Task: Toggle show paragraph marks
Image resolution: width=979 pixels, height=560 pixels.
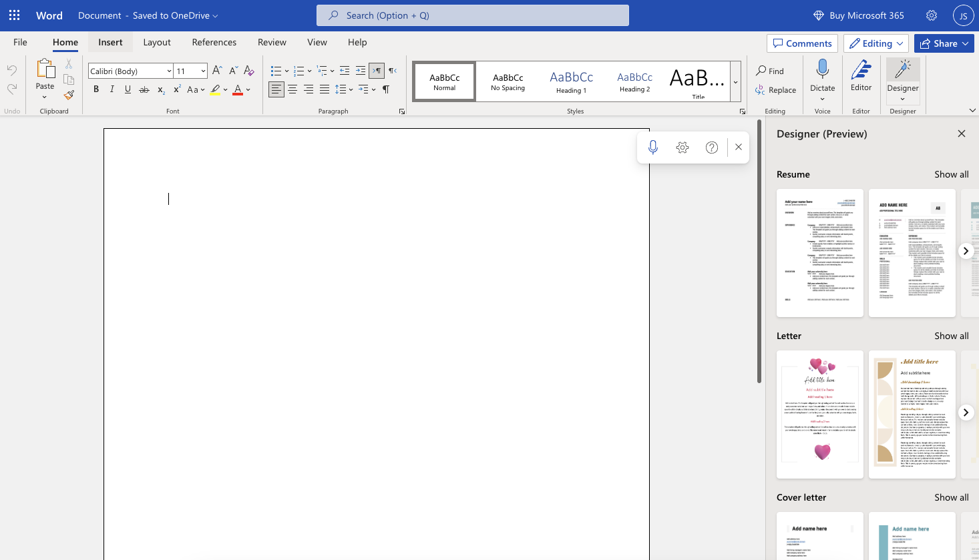Action: [x=386, y=89]
